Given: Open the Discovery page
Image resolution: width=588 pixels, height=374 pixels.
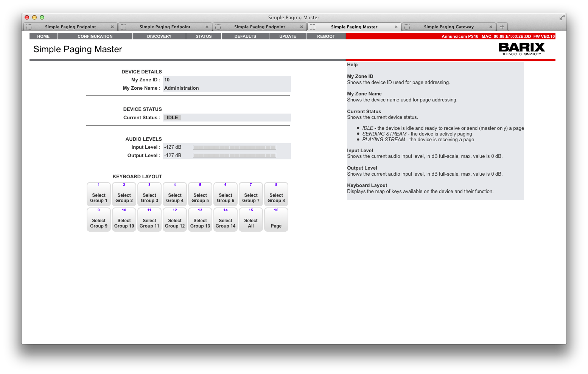Looking at the screenshot, I should pyautogui.click(x=159, y=36).
